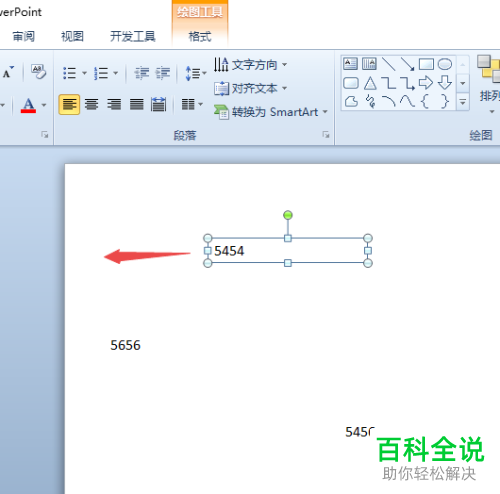Open the columns dropdown arrow
500x494 pixels.
[x=201, y=105]
